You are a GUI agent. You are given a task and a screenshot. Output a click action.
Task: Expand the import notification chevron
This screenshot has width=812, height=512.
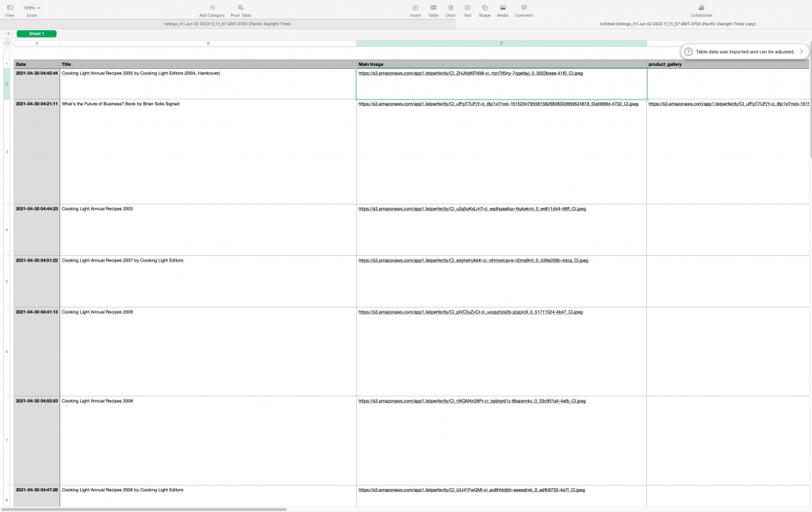[801, 52]
